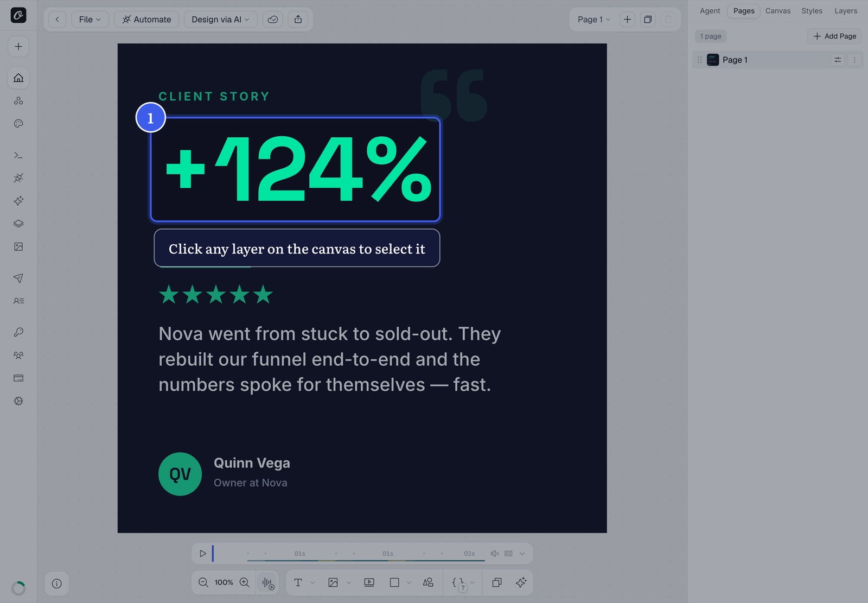Viewport: 868px width, 603px height.
Task: Open the terminal prompt icon in the sidebar
Action: [18, 155]
